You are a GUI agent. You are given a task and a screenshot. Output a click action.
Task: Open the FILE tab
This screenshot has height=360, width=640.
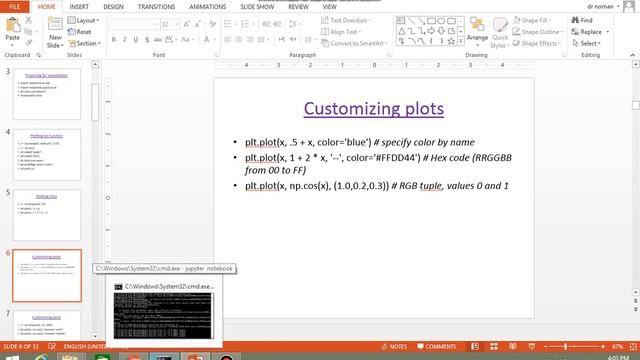pyautogui.click(x=14, y=7)
